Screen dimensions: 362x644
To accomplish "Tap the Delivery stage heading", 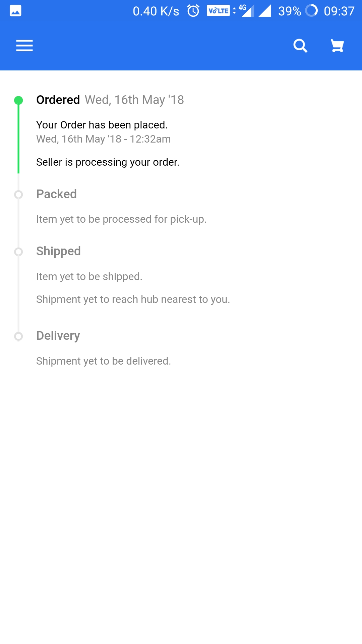I will (x=58, y=336).
